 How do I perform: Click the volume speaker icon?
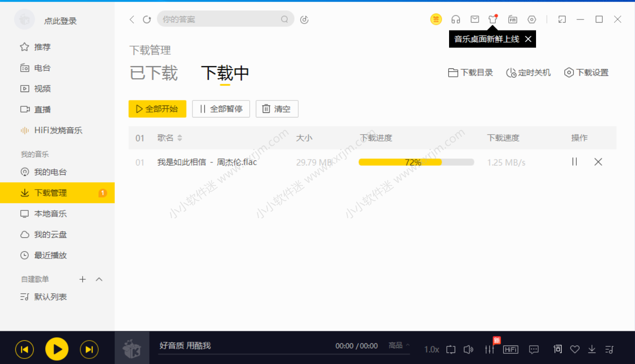pos(469,350)
